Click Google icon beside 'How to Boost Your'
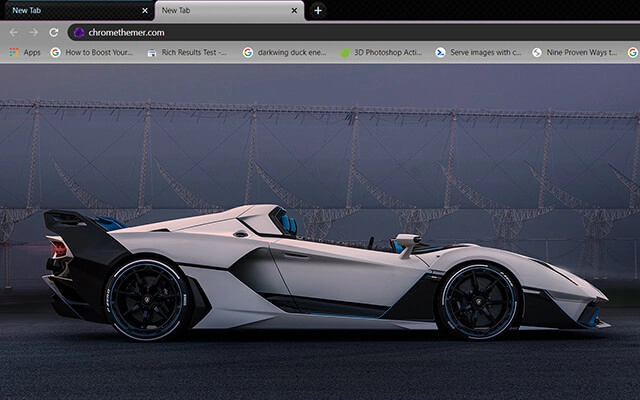Image resolution: width=640 pixels, height=400 pixels. pos(56,52)
